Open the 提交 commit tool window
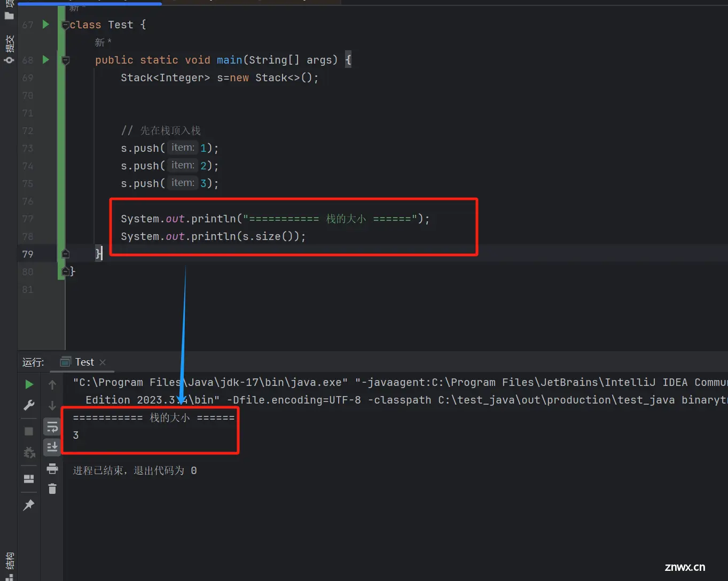 (9, 49)
